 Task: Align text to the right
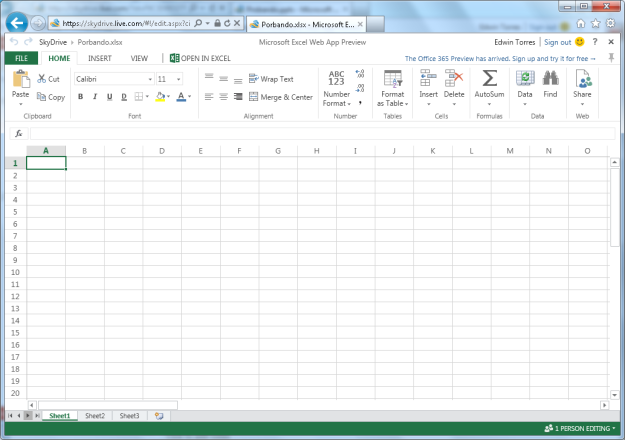[x=238, y=96]
